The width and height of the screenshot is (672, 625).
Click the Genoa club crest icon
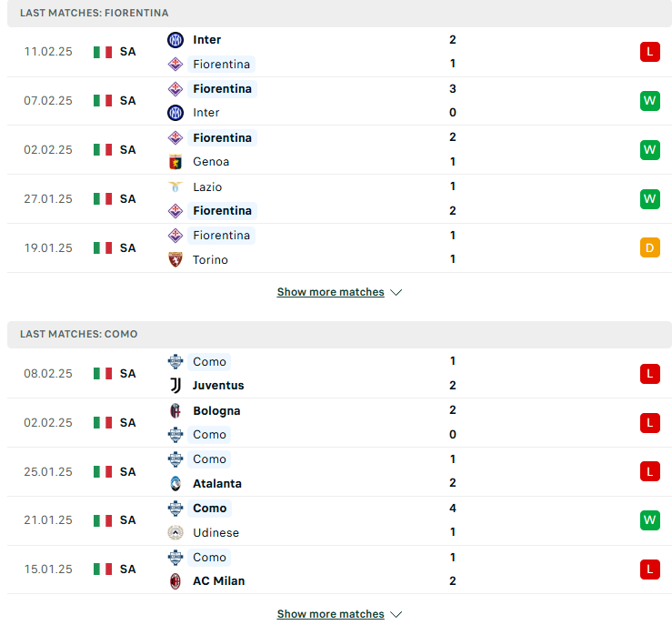pyautogui.click(x=176, y=162)
